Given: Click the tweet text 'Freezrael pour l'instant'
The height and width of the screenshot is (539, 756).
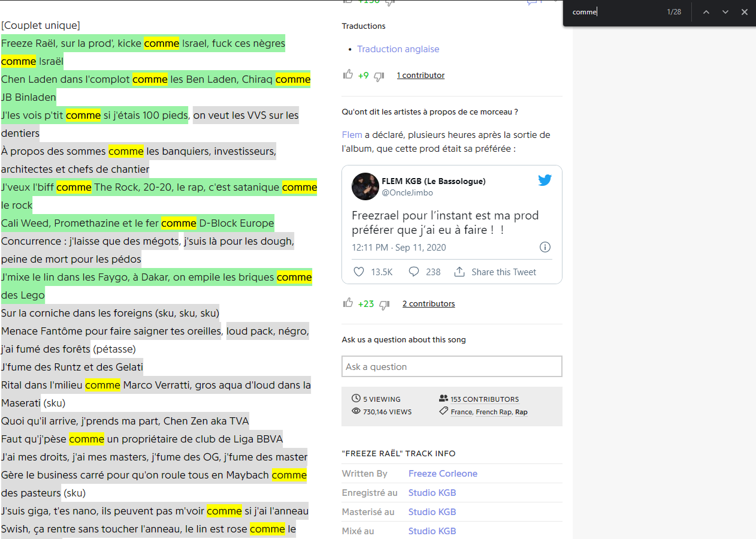Looking at the screenshot, I should pyautogui.click(x=445, y=222).
